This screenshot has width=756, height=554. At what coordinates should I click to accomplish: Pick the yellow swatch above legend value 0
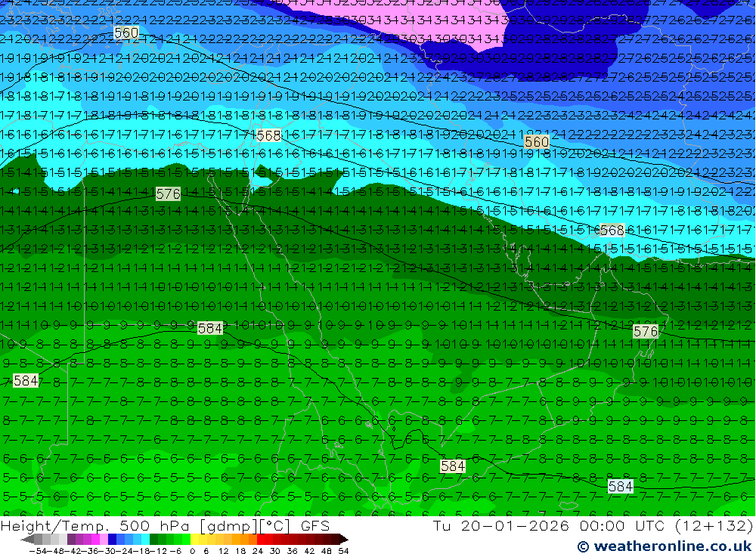(x=194, y=540)
